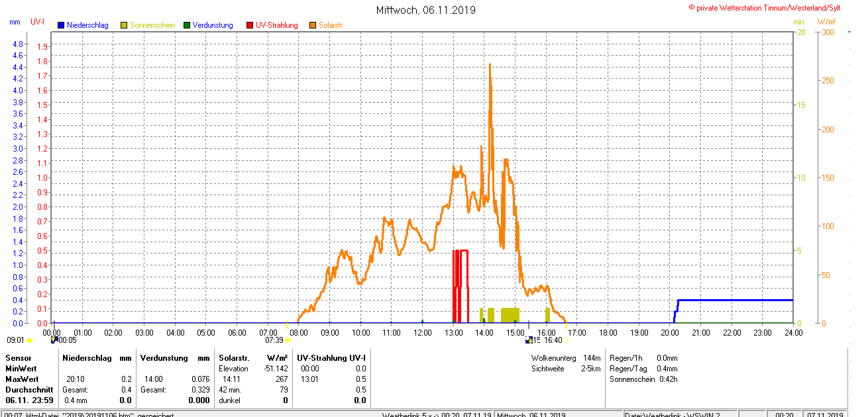Click the sunset sun icon after 16:40
Screen dimensions: 868x417
click(567, 340)
